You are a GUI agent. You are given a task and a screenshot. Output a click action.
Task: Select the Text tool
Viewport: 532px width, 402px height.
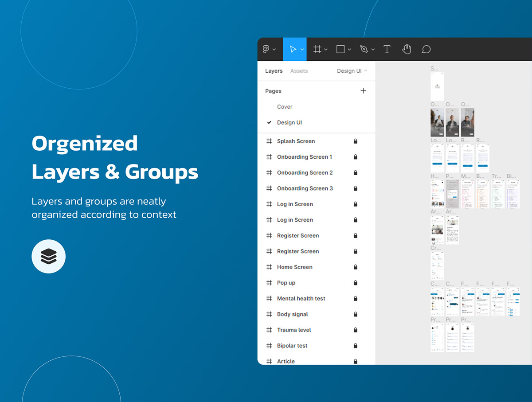point(387,50)
